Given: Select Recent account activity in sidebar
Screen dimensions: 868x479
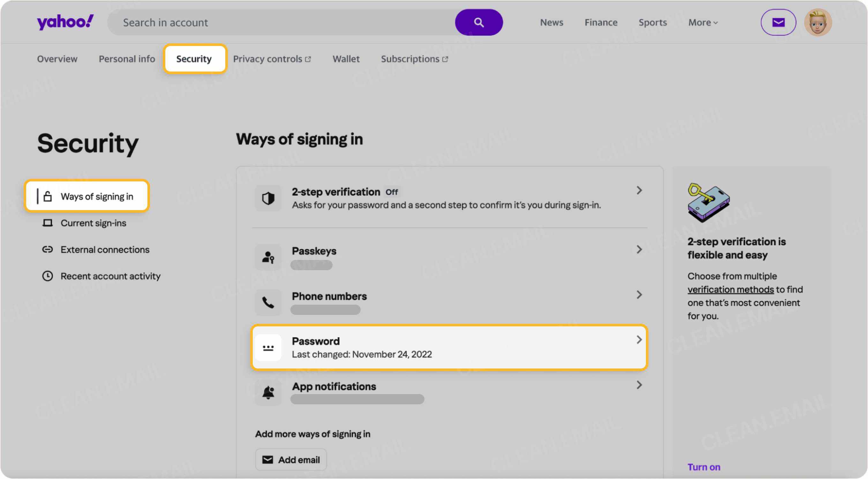Looking at the screenshot, I should pos(101,276).
